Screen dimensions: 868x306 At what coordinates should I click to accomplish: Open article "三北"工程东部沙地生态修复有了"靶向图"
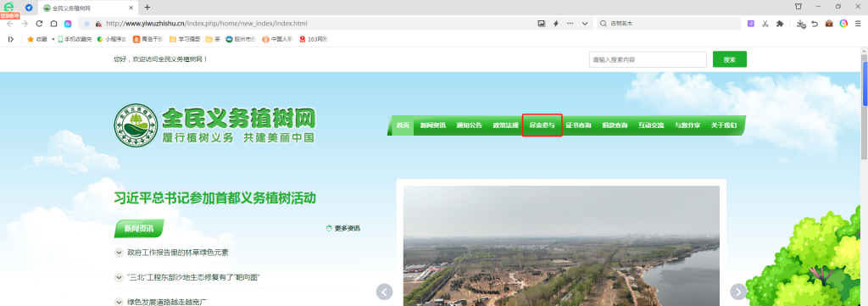coord(194,277)
